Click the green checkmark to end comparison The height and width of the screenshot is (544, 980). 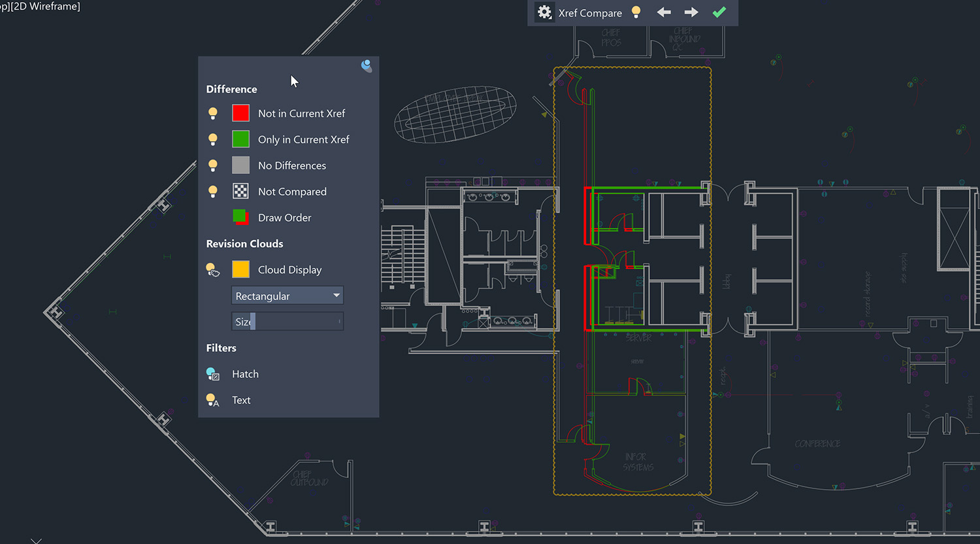[x=719, y=12]
